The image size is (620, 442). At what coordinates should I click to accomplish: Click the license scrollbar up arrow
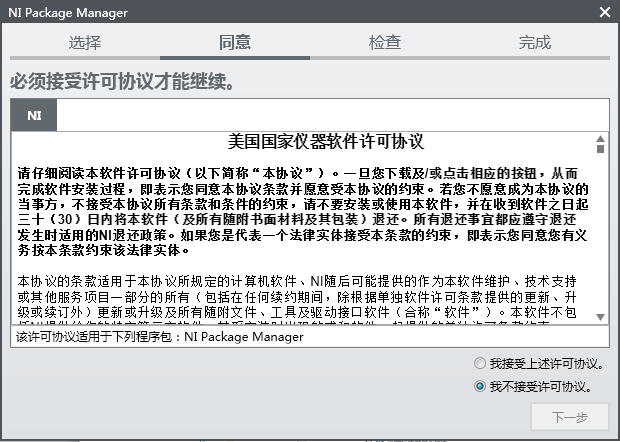coord(601,138)
